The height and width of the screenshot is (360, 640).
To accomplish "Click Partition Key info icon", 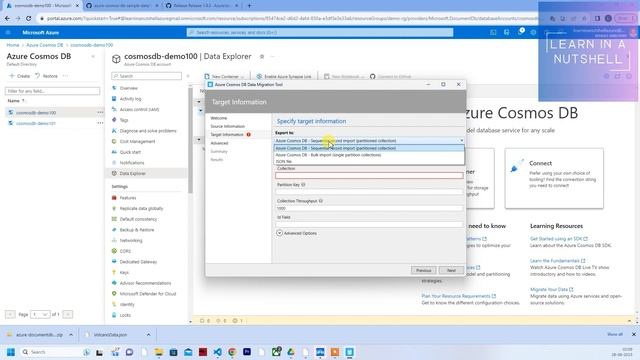I will point(303,184).
